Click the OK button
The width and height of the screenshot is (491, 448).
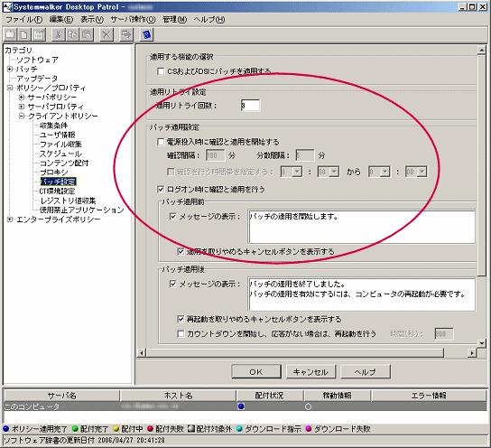coord(256,371)
